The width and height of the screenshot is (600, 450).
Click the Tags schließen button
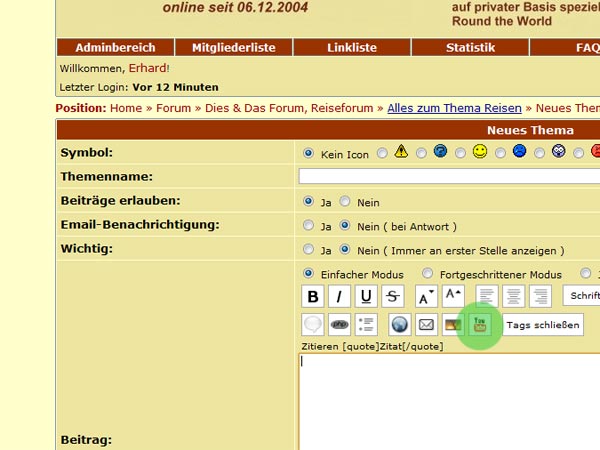pyautogui.click(x=542, y=325)
